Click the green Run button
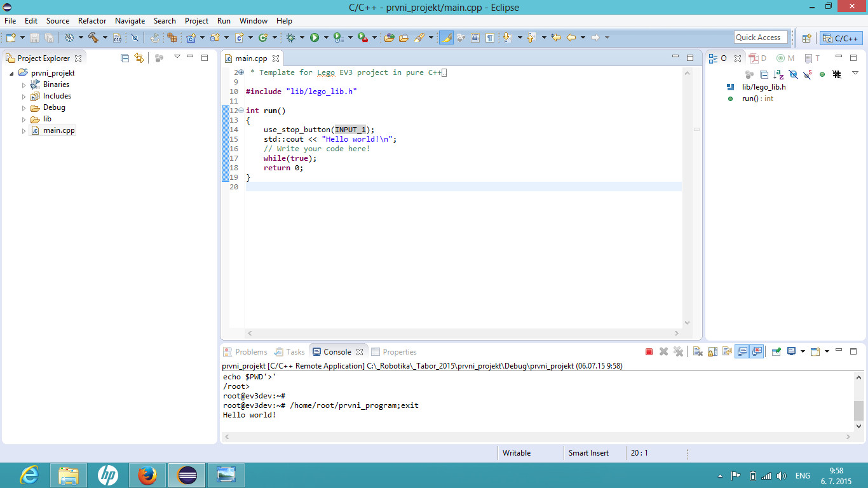868x488 pixels. tap(315, 38)
